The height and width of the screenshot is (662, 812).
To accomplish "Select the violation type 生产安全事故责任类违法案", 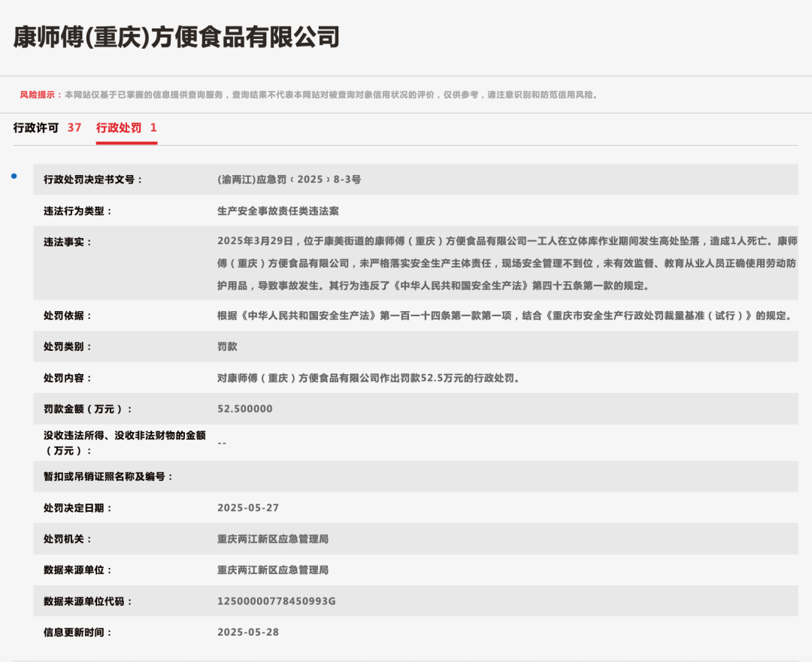I will click(x=277, y=211).
